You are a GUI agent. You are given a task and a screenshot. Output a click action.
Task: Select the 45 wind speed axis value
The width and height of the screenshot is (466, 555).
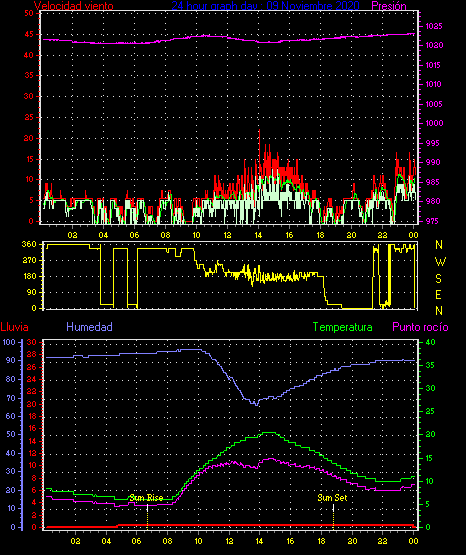tap(29, 35)
